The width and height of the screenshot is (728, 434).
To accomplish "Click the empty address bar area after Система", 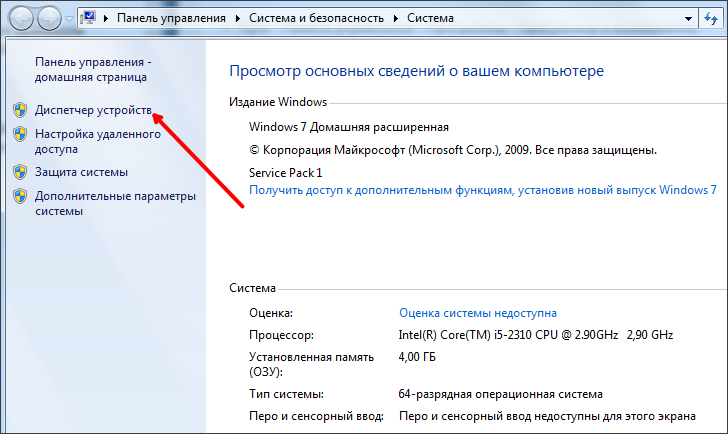I will tap(566, 19).
